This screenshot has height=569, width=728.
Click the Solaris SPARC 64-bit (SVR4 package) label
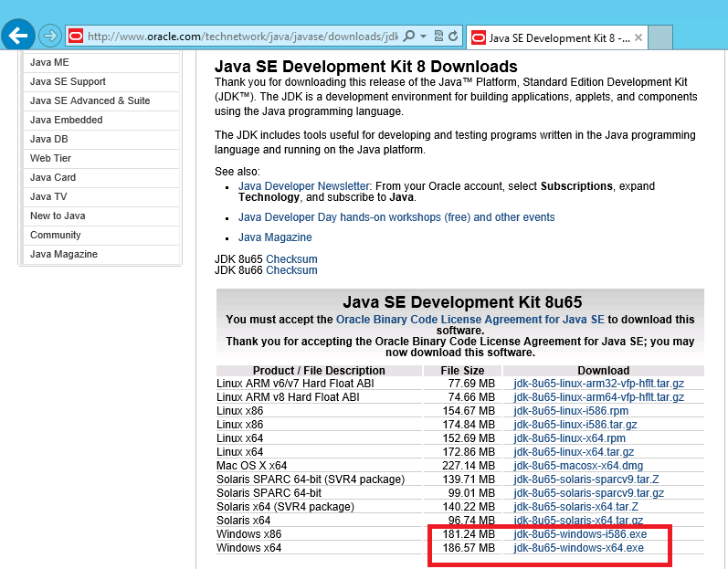311,479
